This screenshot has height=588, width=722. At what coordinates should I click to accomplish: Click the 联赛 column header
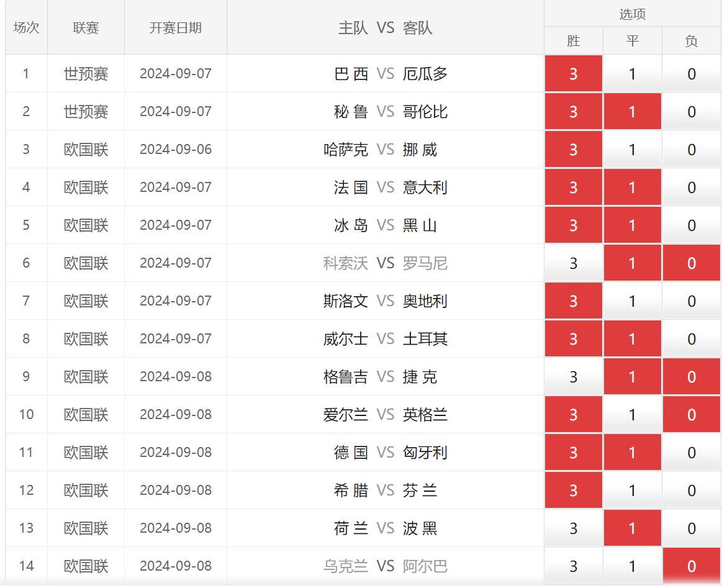tap(86, 27)
